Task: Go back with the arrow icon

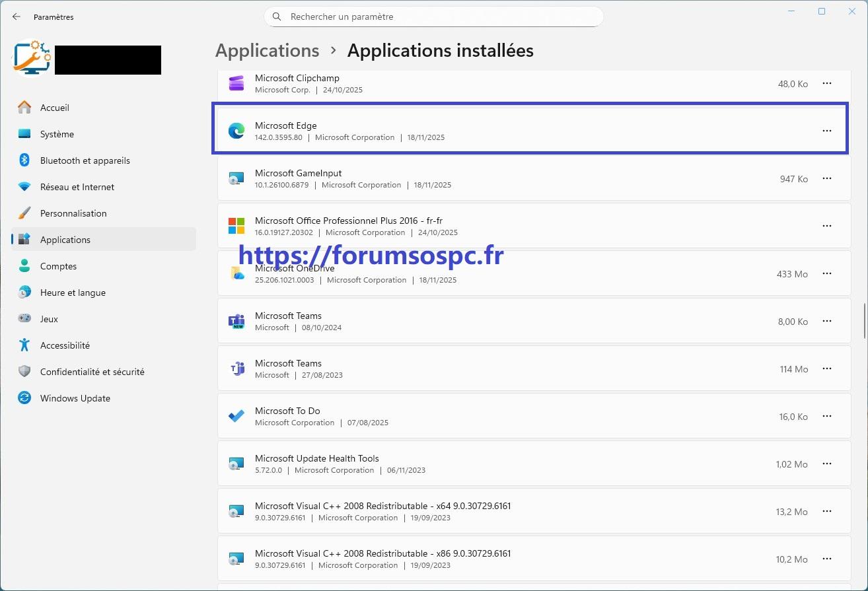Action: (x=17, y=17)
